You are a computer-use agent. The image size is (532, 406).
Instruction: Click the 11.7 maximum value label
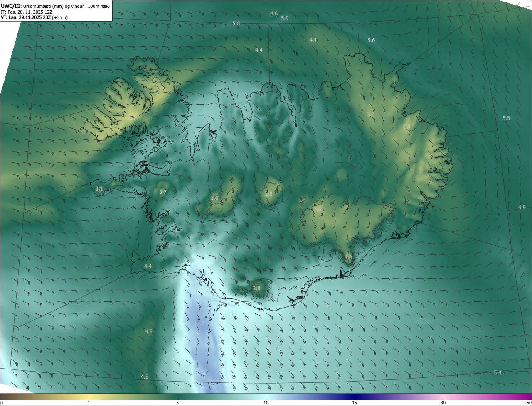tap(199, 323)
